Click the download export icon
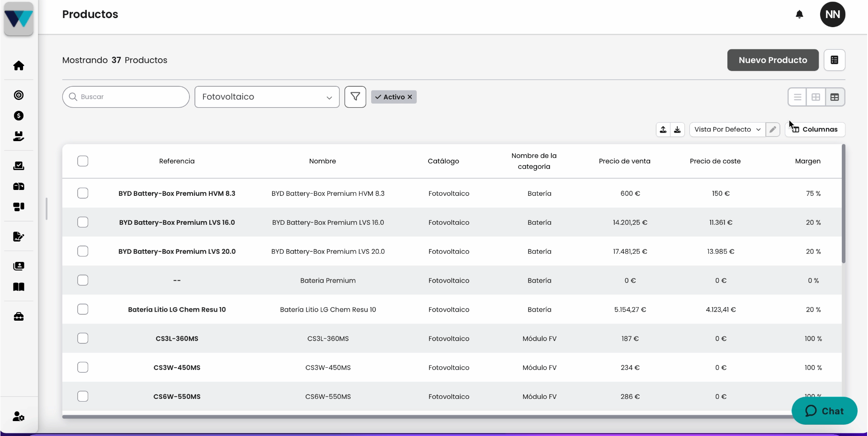 [677, 129]
